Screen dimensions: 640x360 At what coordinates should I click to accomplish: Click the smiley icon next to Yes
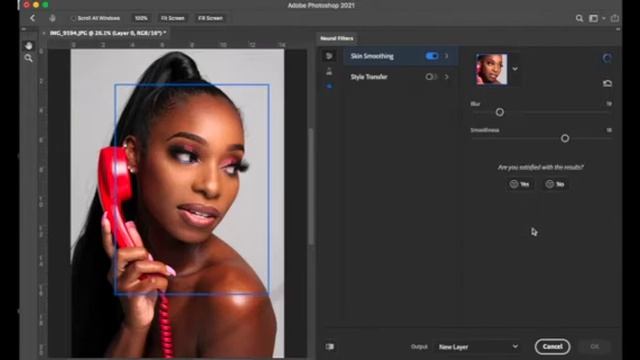[x=514, y=184]
